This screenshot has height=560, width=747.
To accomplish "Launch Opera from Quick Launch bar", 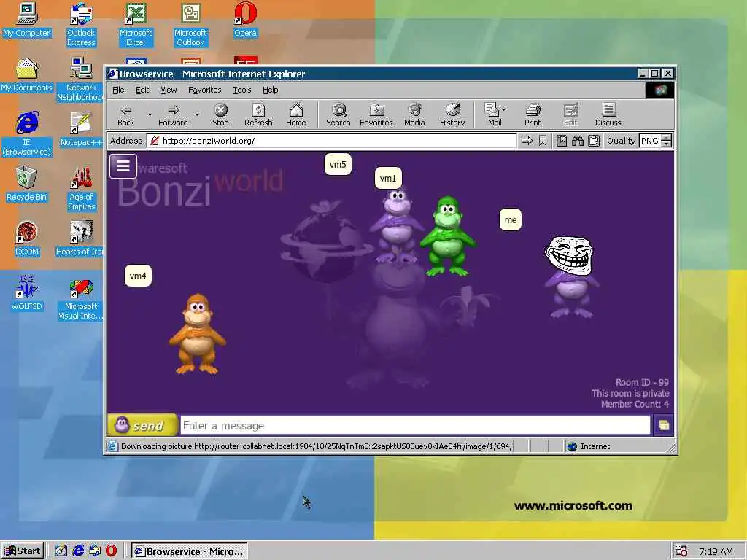I will pyautogui.click(x=111, y=551).
